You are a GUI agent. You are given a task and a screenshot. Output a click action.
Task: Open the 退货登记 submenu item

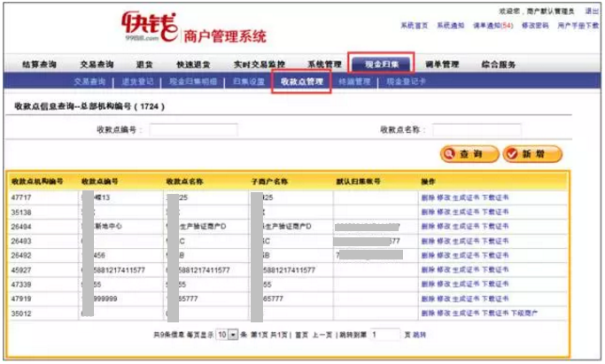[x=138, y=81]
